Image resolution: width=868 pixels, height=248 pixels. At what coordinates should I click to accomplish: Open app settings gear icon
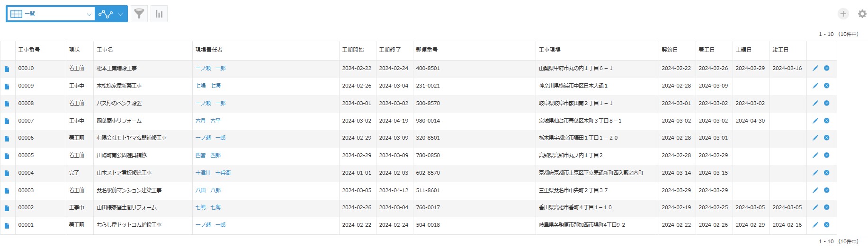[x=862, y=14]
